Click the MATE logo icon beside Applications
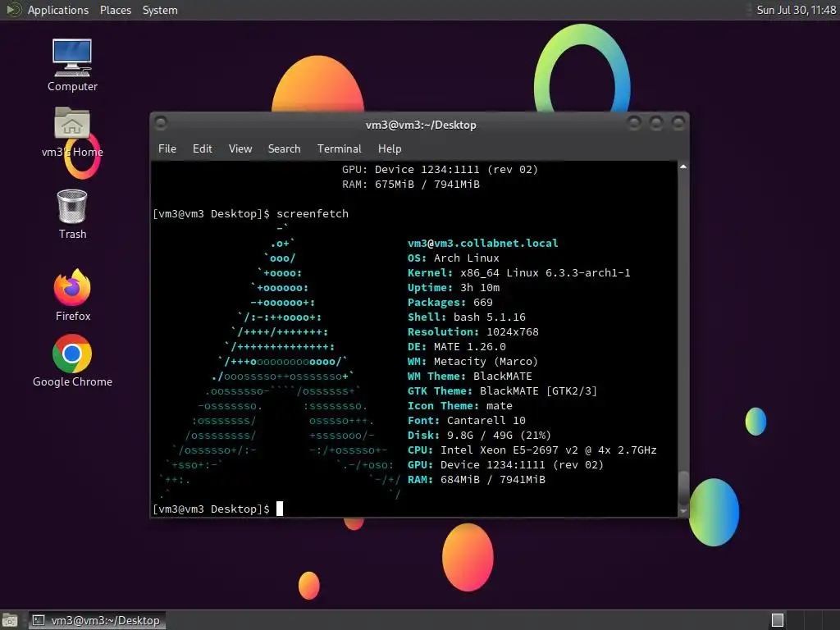The width and height of the screenshot is (840, 630). click(x=13, y=10)
